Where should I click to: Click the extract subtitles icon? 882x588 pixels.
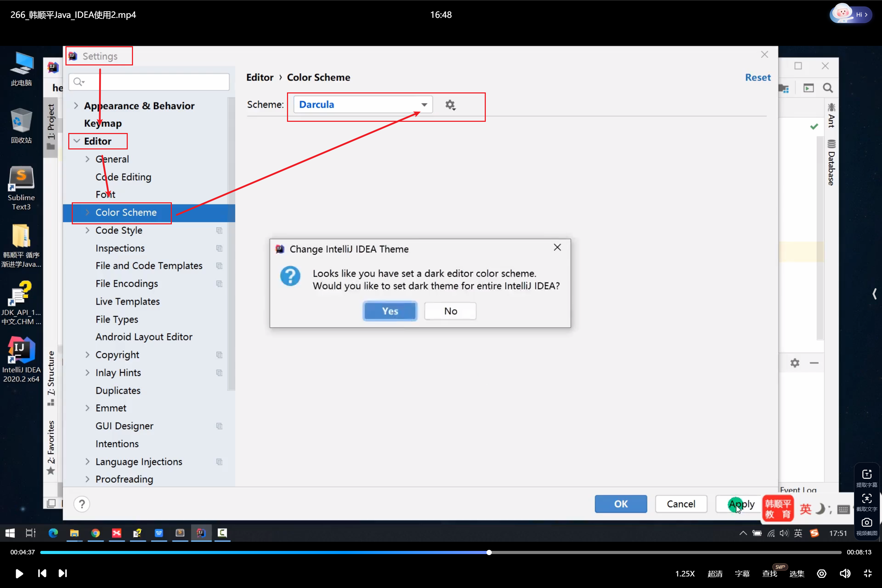pos(866,474)
